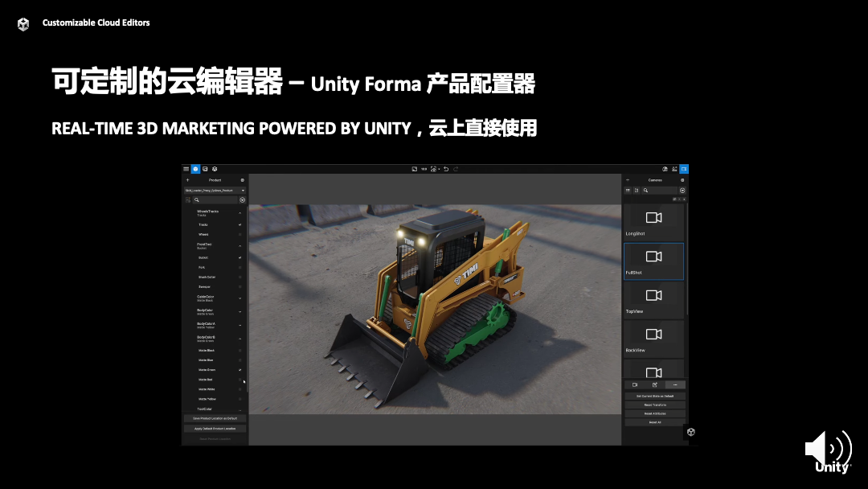Select the FullShot camera thumbnail
The height and width of the screenshot is (489, 868).
(653, 261)
